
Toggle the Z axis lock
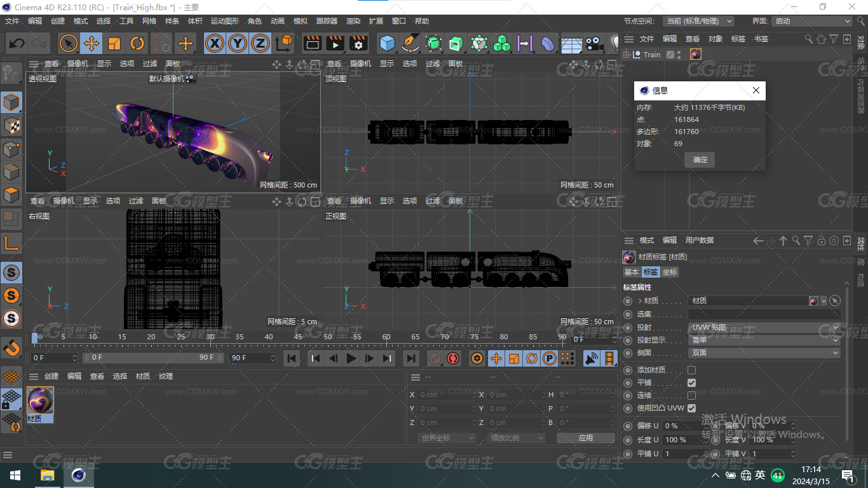[x=260, y=43]
